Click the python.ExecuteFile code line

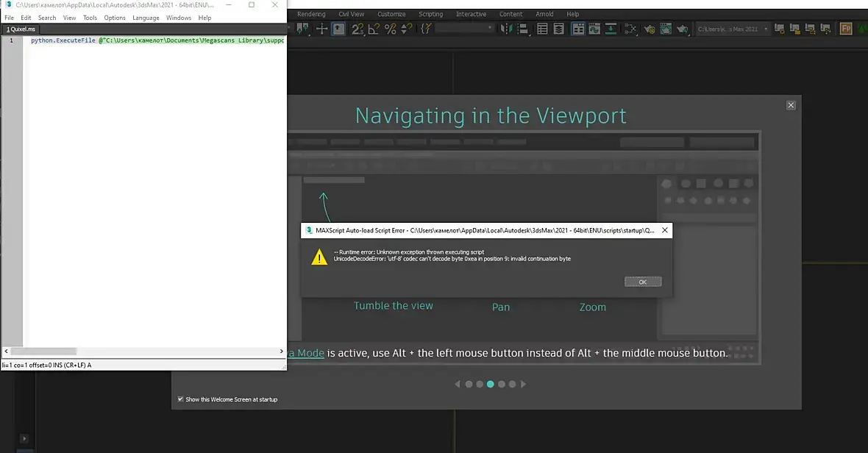pyautogui.click(x=157, y=40)
